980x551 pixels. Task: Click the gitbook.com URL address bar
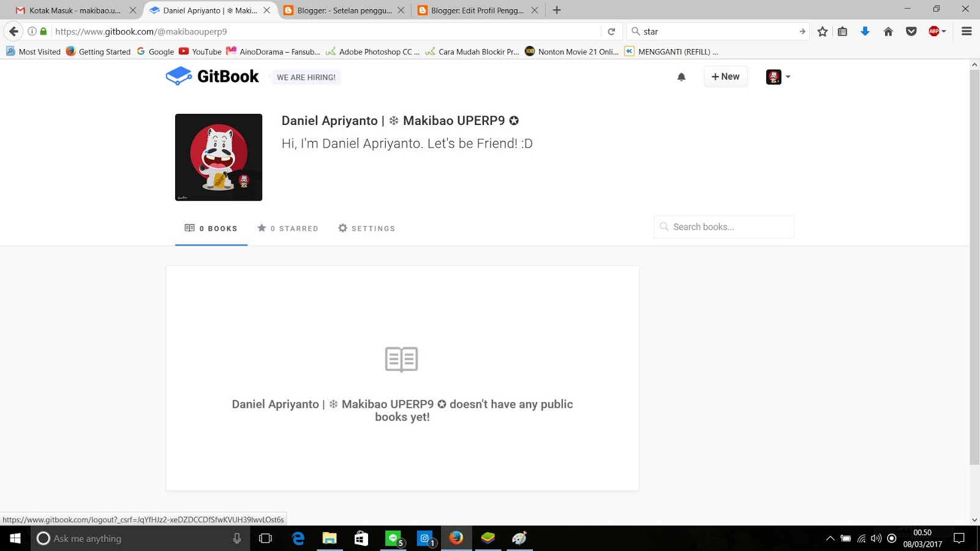[325, 31]
